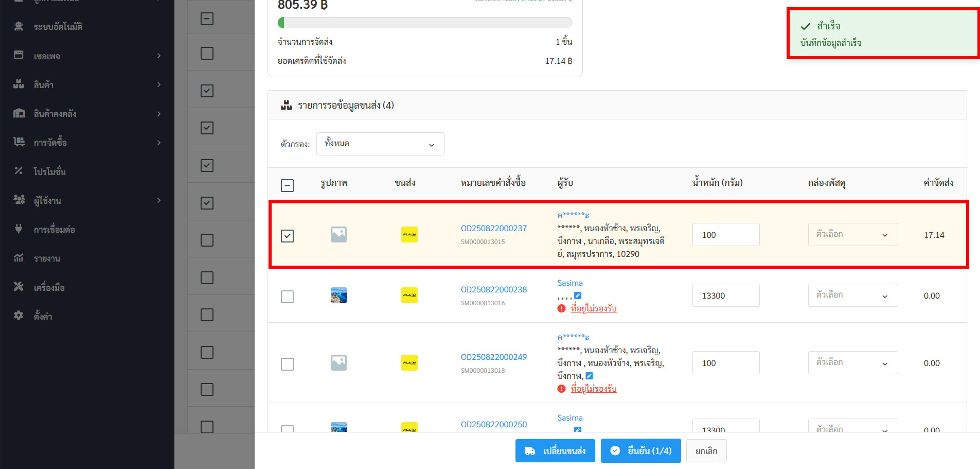Click the tools wrench icon in sidebar

pos(19,287)
